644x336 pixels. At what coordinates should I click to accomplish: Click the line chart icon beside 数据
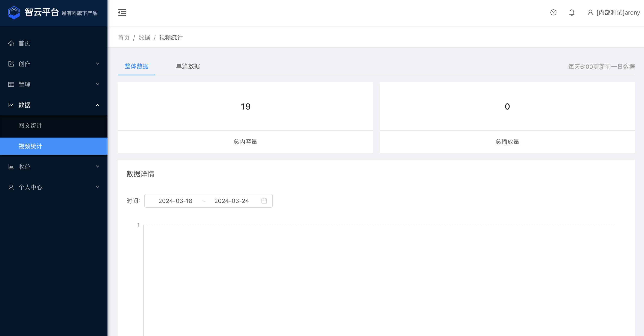(11, 105)
